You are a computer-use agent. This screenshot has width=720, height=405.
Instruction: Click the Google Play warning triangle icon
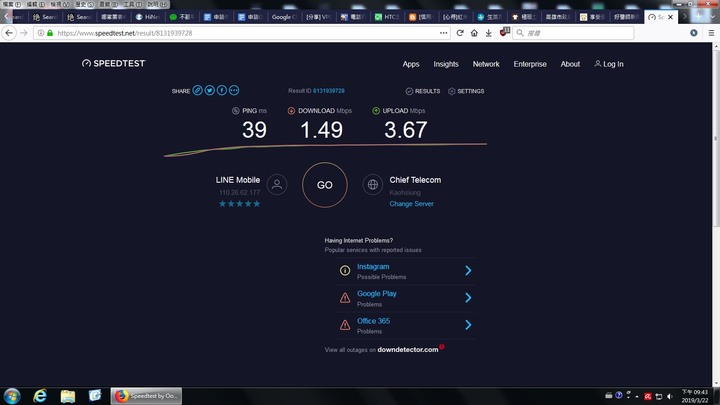(345, 298)
